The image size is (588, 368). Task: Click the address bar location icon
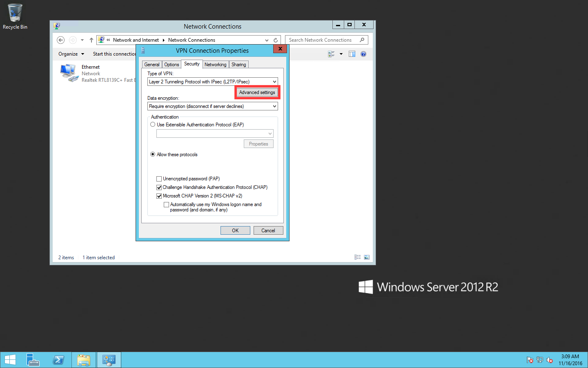point(101,40)
